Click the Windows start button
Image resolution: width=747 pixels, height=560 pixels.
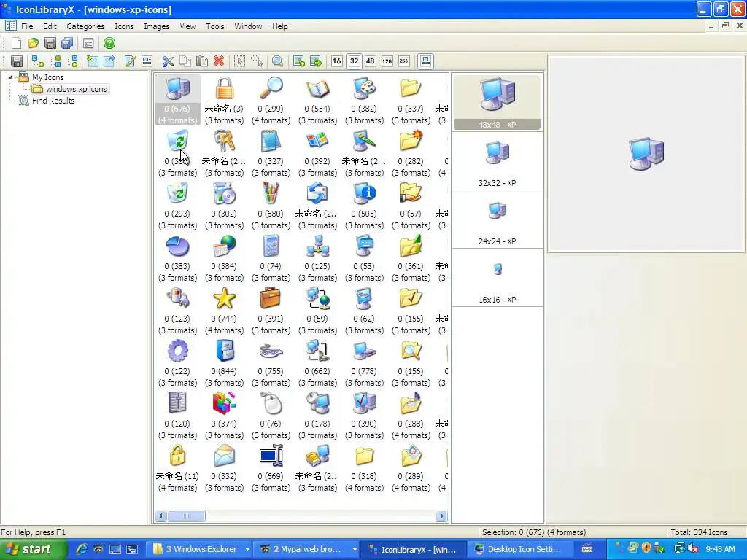(x=34, y=549)
